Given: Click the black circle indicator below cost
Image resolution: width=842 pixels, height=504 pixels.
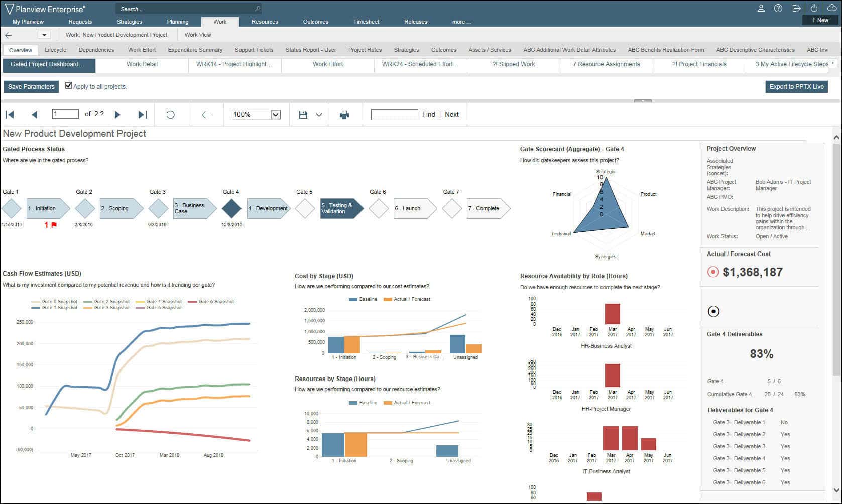Looking at the screenshot, I should coord(713,311).
